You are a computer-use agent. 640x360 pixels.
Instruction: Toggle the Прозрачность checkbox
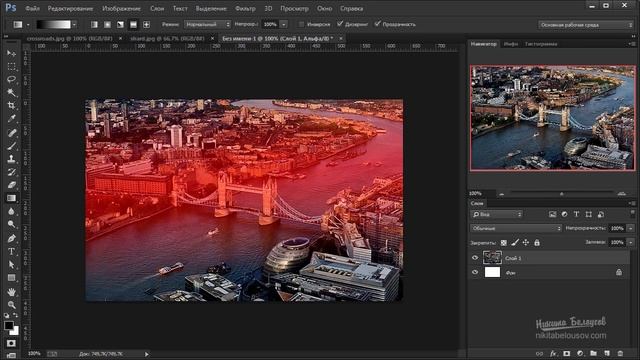[x=378, y=24]
